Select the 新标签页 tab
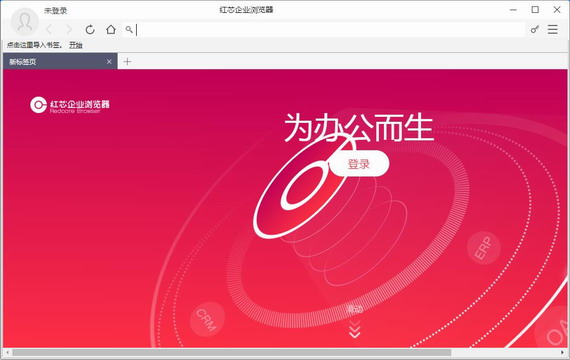 (x=60, y=61)
